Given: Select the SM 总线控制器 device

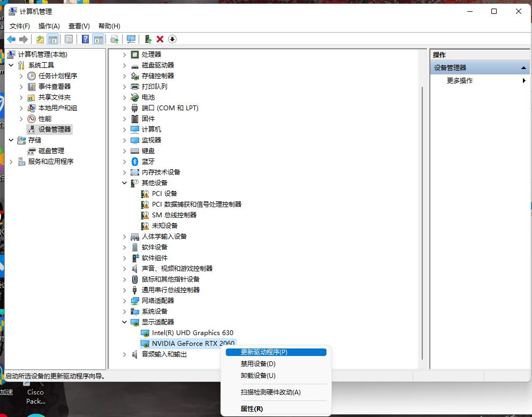Looking at the screenshot, I should coord(174,215).
